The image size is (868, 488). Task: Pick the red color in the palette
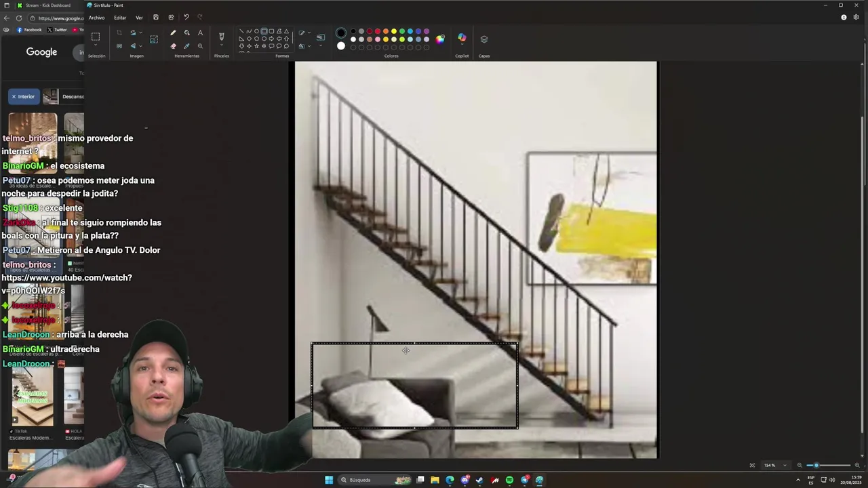pyautogui.click(x=378, y=31)
